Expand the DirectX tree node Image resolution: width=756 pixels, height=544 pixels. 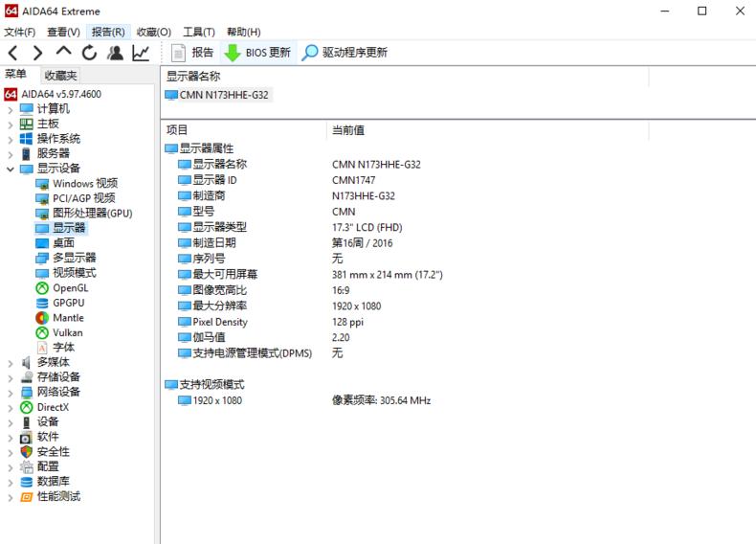click(x=11, y=408)
